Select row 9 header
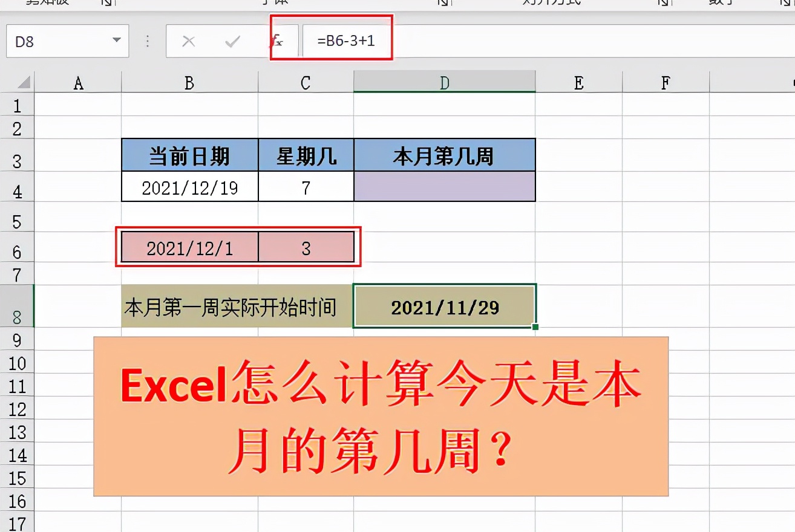Screen dimensions: 795x532 coord(17,340)
